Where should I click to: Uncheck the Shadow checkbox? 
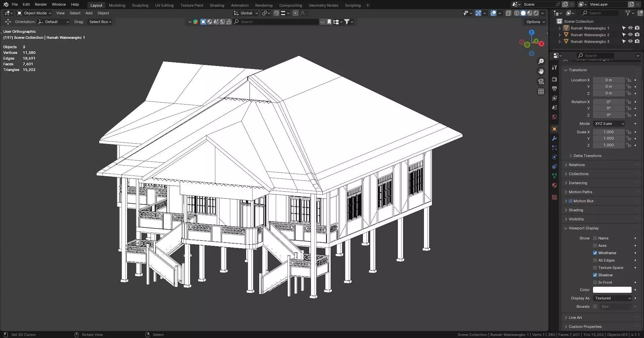pos(595,275)
